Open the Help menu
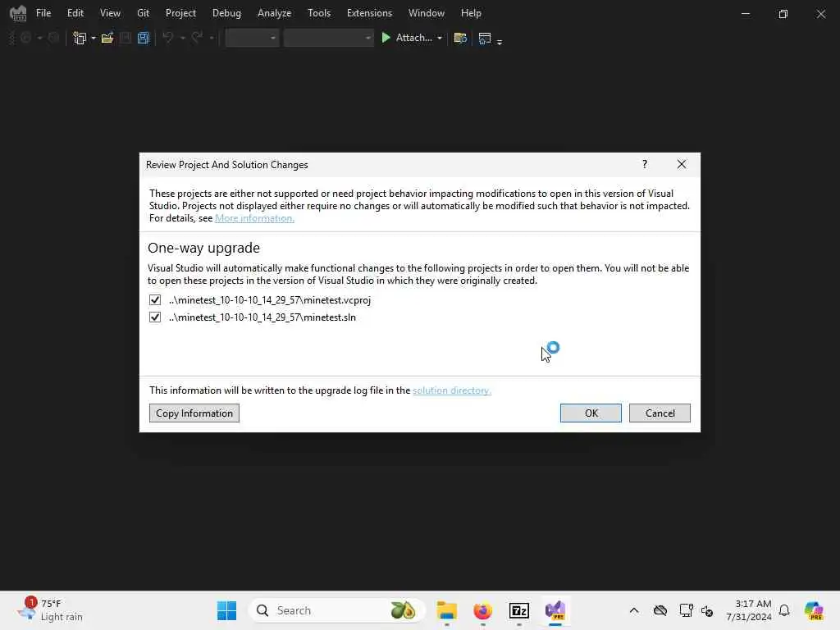The image size is (840, 630). [471, 13]
